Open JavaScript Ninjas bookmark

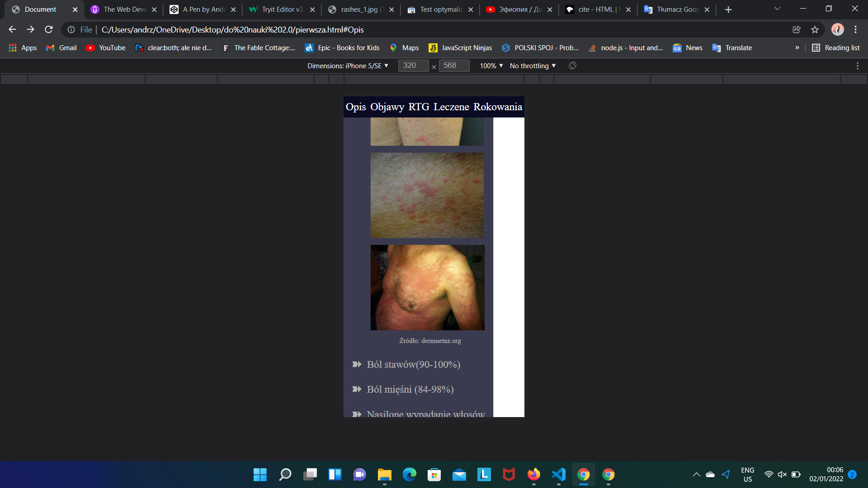pos(460,48)
